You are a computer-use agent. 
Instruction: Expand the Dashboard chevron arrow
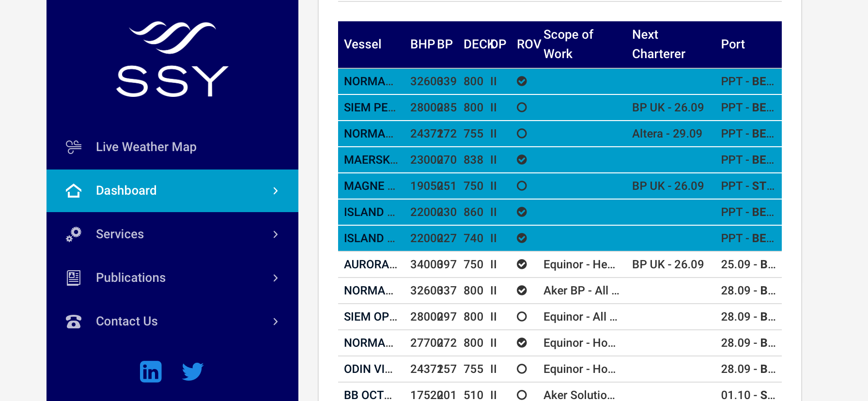pos(276,191)
